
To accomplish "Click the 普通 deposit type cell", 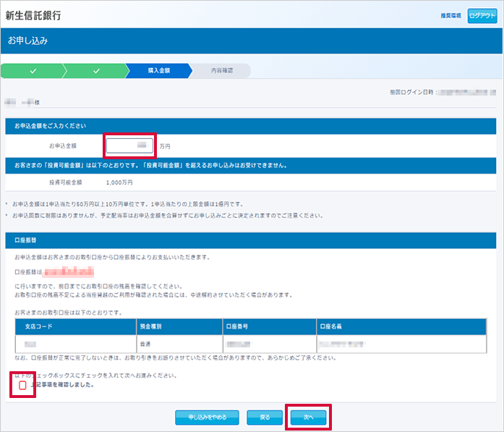I will pyautogui.click(x=146, y=344).
